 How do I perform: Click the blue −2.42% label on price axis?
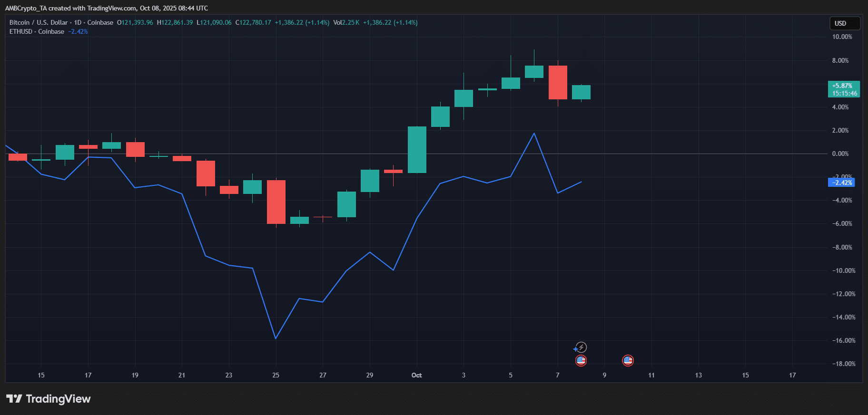pos(841,183)
